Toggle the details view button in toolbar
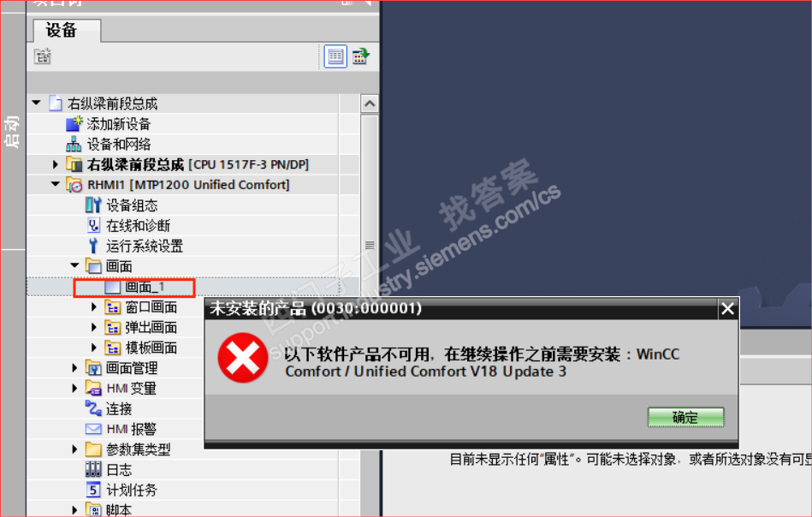The height and width of the screenshot is (517, 812). click(x=335, y=56)
